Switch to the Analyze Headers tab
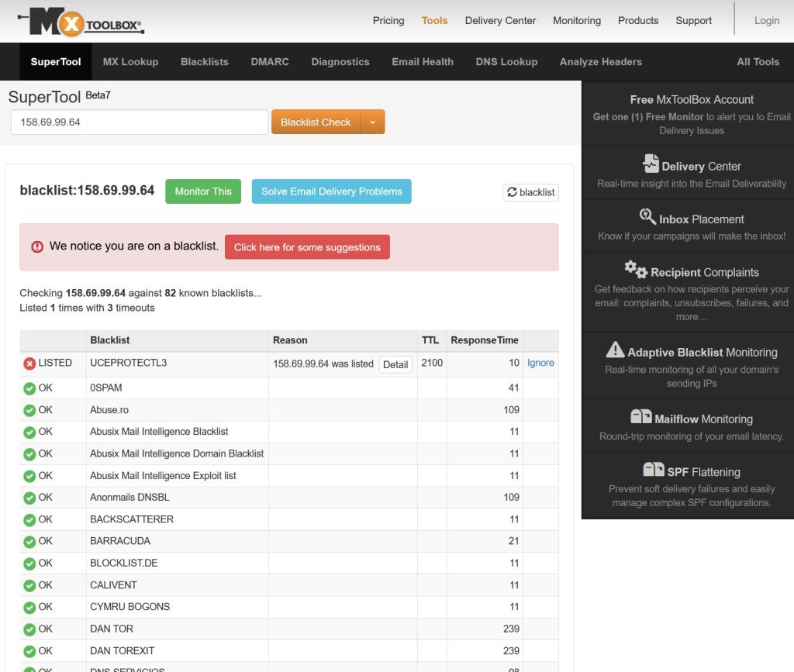 coord(600,62)
